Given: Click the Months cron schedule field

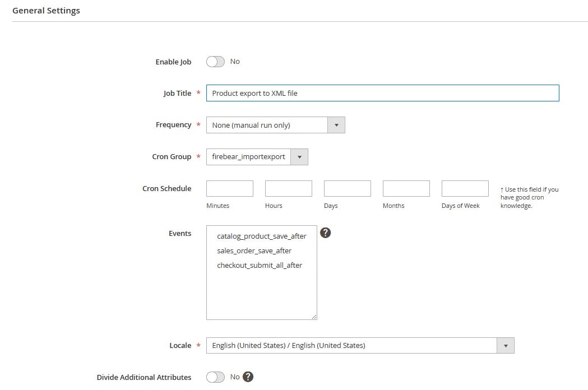Looking at the screenshot, I should pos(406,188).
